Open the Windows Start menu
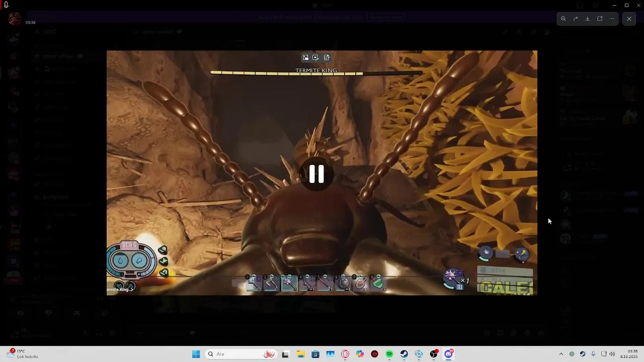The image size is (644, 362). pos(196,354)
